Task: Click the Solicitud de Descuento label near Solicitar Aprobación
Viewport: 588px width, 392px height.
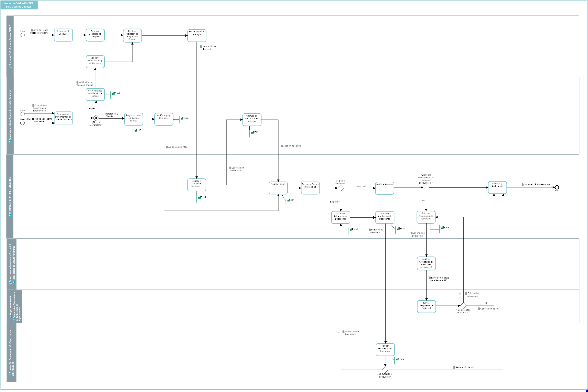Action: point(376,231)
